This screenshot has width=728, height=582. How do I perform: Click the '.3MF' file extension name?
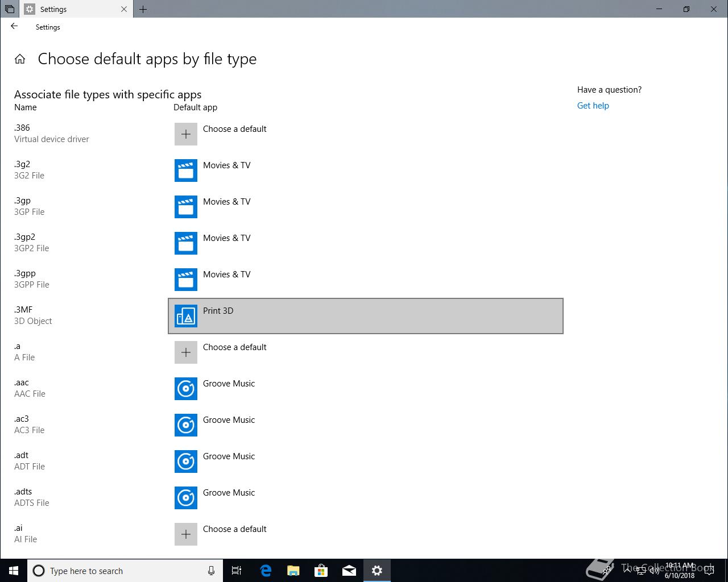click(23, 310)
